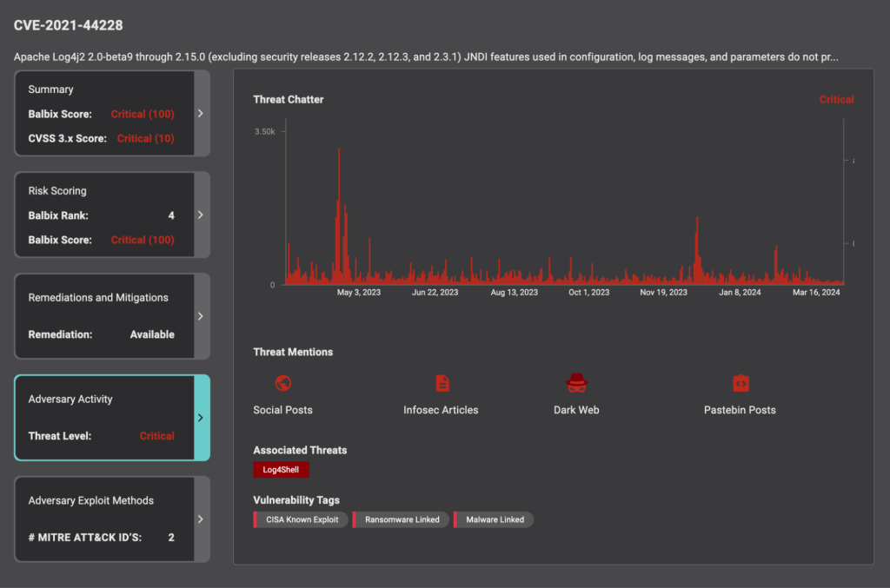Click the Social Posts globe icon
This screenshot has width=890, height=588.
[282, 383]
